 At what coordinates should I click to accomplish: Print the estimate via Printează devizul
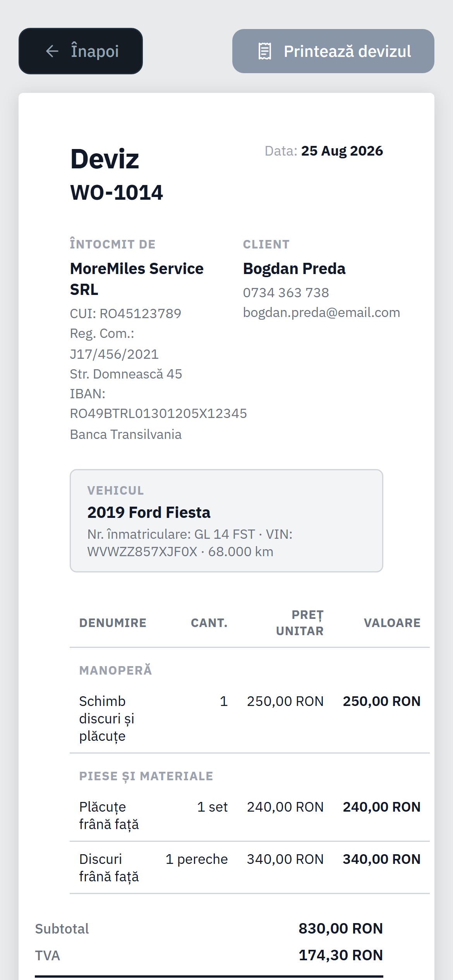333,51
